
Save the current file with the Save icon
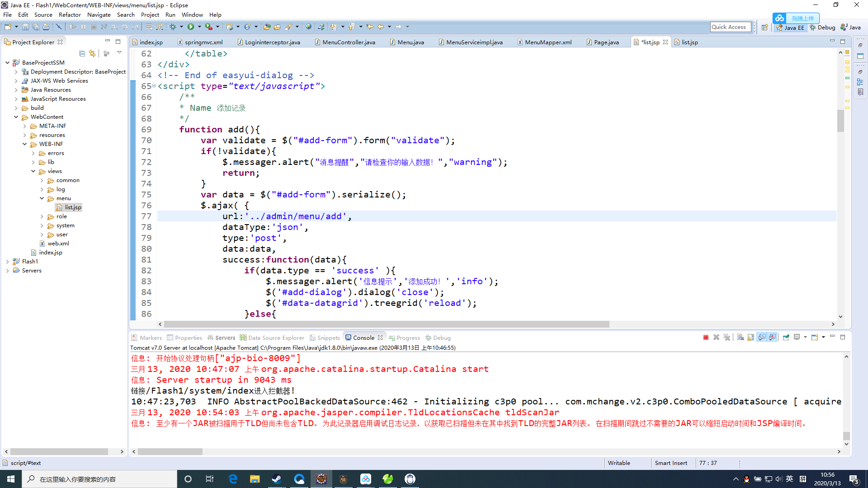(x=25, y=27)
